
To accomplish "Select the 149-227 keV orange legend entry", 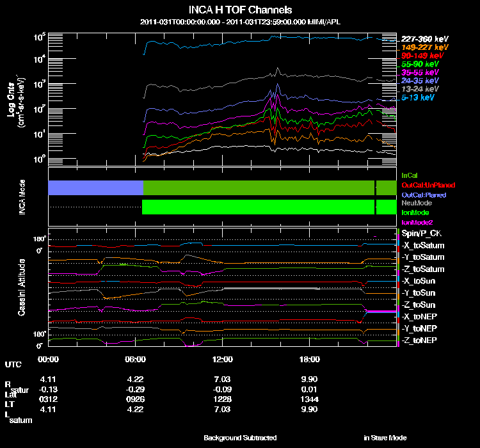I will (x=424, y=47).
